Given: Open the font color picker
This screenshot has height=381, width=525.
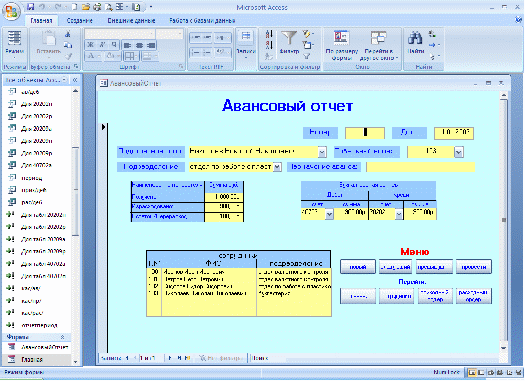Looking at the screenshot, I should pos(93,56).
